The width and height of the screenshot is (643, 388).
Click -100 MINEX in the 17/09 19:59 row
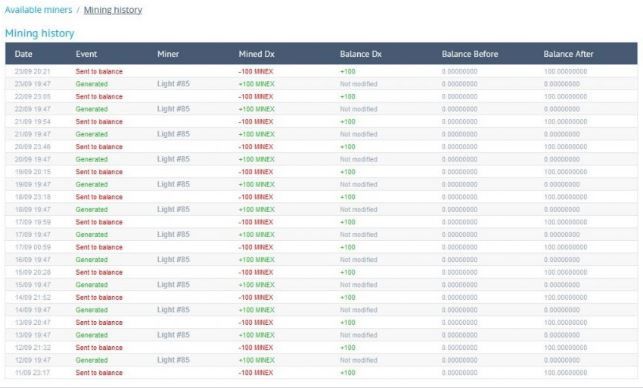255,222
